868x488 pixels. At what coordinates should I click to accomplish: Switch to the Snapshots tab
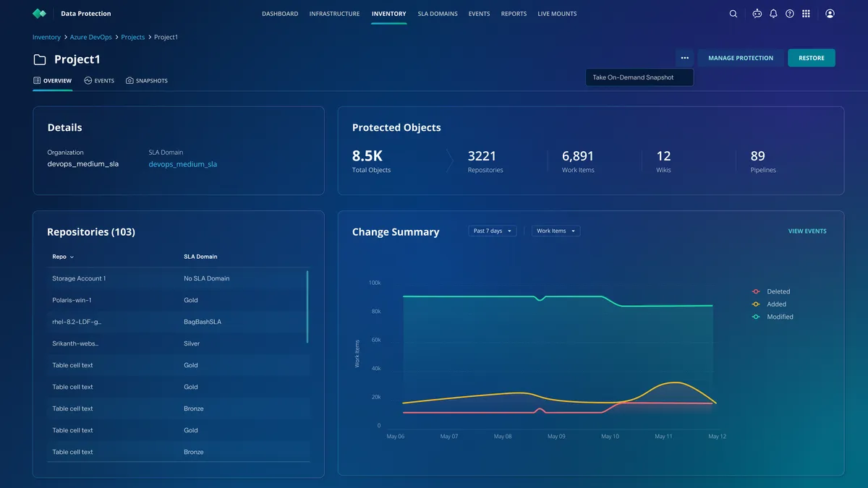(146, 81)
